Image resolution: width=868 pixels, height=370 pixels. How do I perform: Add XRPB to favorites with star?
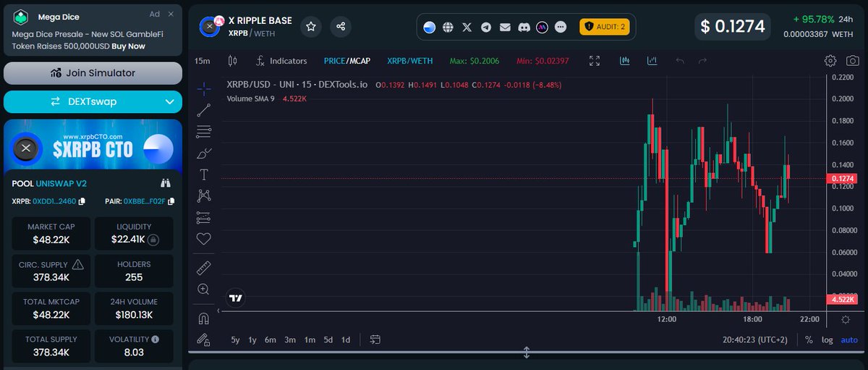pyautogui.click(x=310, y=26)
